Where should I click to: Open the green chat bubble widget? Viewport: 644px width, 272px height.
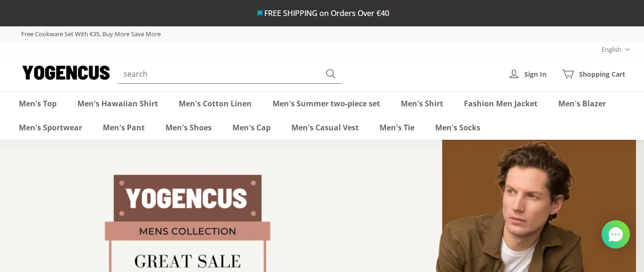[615, 234]
